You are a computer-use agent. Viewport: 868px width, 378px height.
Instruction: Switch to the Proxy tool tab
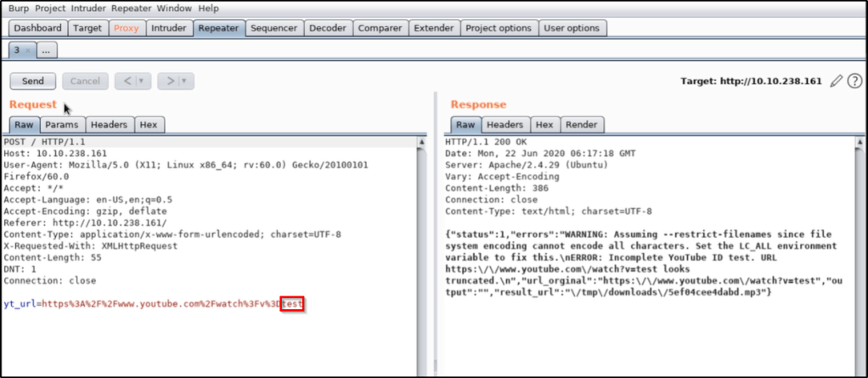(126, 28)
